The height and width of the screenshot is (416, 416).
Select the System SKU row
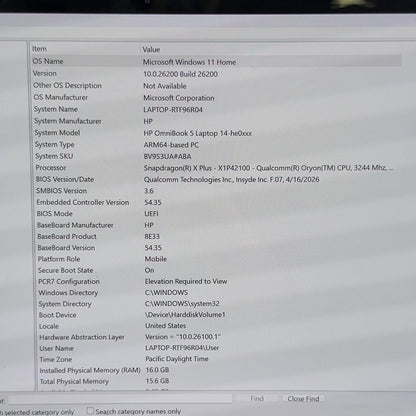point(216,156)
